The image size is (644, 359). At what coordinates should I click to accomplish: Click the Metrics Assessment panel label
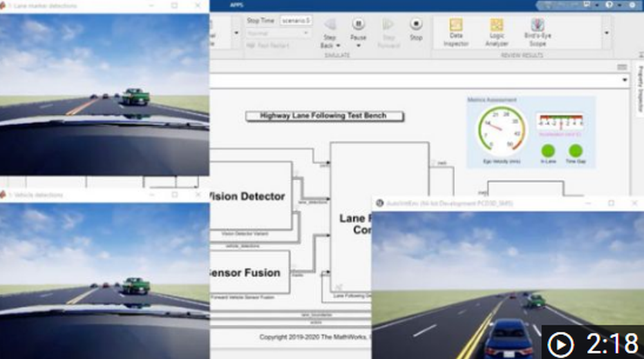(491, 100)
